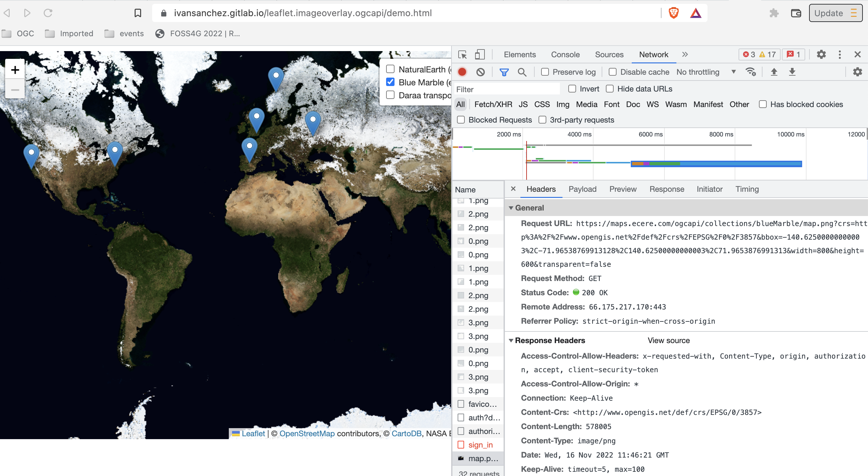868x476 pixels.
Task: Open the OGC bookmarks folder
Action: 18,33
